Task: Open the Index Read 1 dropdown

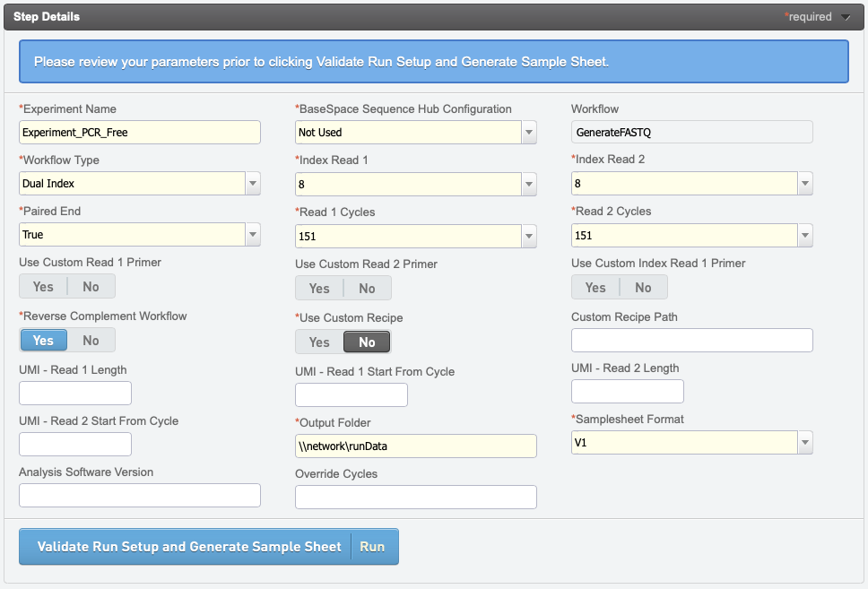Action: click(529, 185)
